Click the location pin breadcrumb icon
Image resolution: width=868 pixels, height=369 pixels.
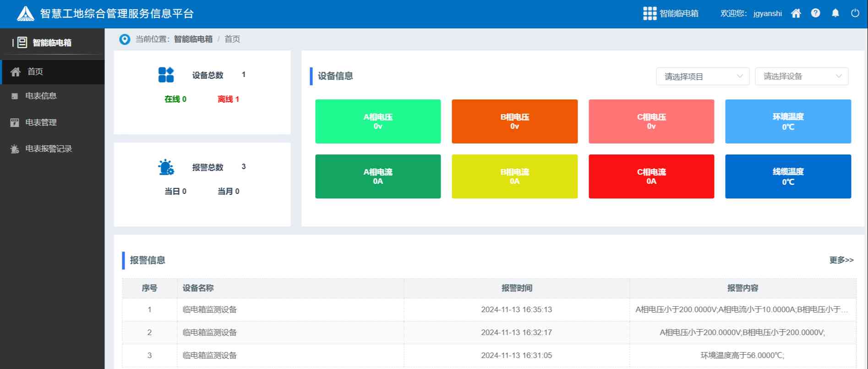click(x=125, y=39)
